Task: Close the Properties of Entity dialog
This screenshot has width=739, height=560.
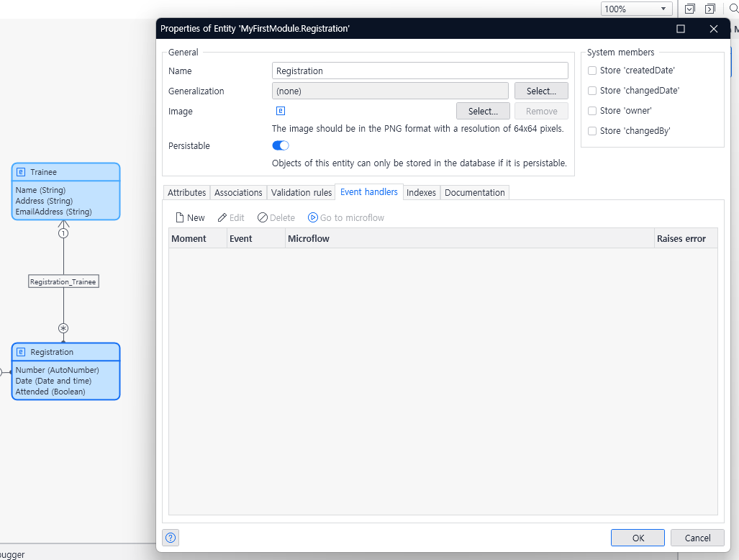Action: [x=714, y=29]
